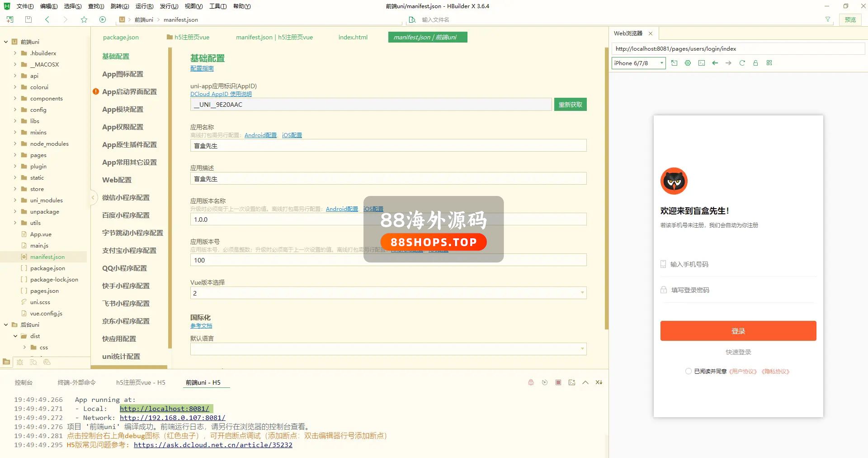This screenshot has width=868, height=458.
Task: Tick the 已阅读并同意 agreement radio button
Action: tap(688, 371)
